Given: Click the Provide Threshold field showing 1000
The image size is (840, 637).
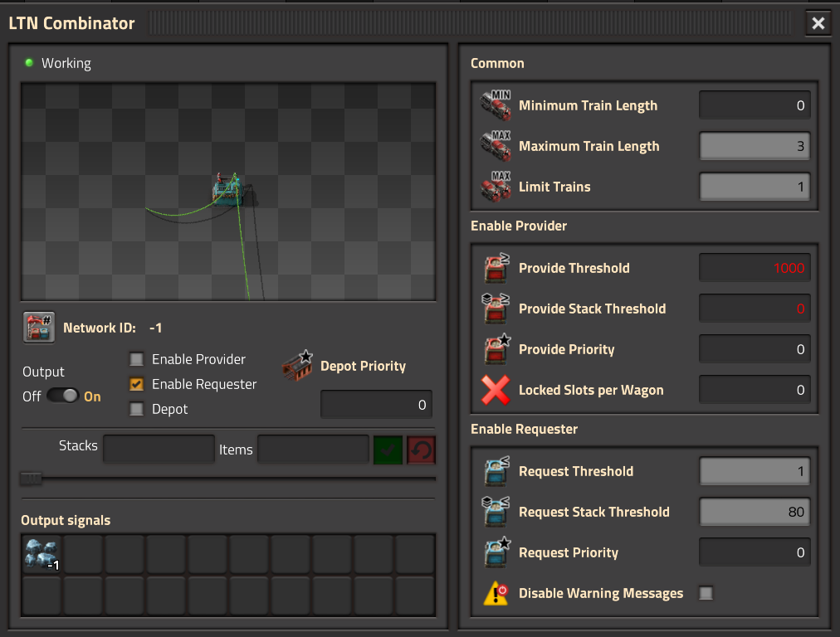Looking at the screenshot, I should 755,268.
